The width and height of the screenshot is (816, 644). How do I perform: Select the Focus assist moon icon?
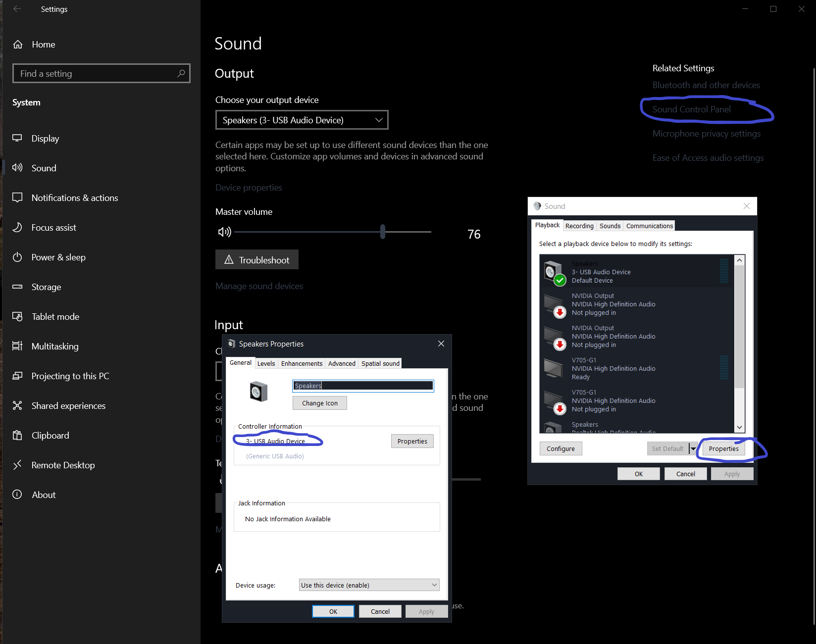[x=17, y=227]
